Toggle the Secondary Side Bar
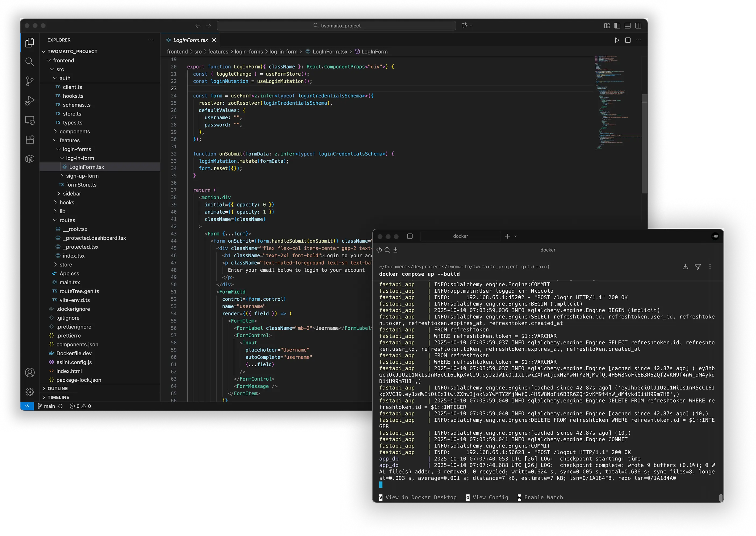Screen dimensions: 756x536 coord(638,25)
